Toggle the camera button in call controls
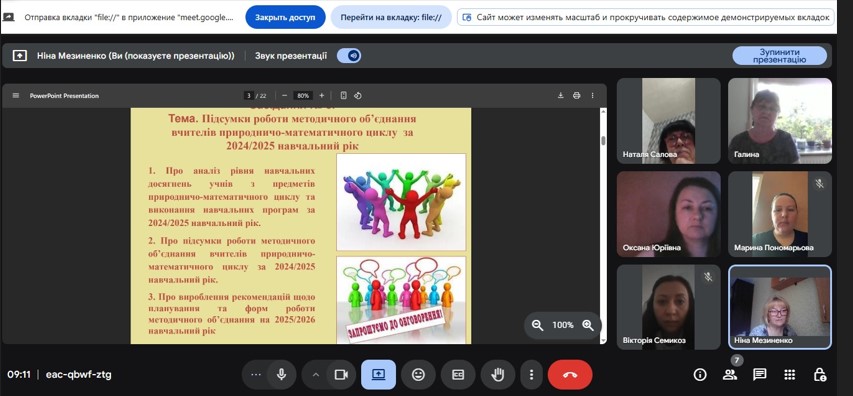 click(341, 375)
